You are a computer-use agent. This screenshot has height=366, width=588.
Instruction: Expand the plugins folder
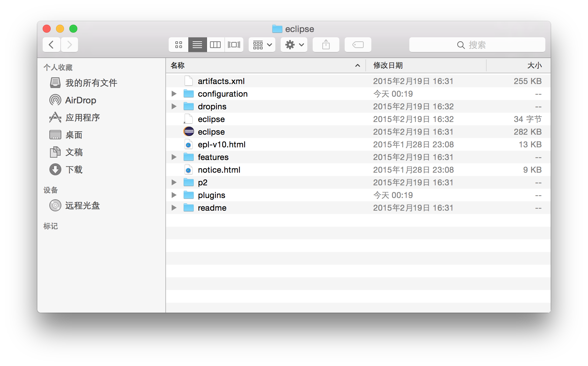(x=174, y=195)
